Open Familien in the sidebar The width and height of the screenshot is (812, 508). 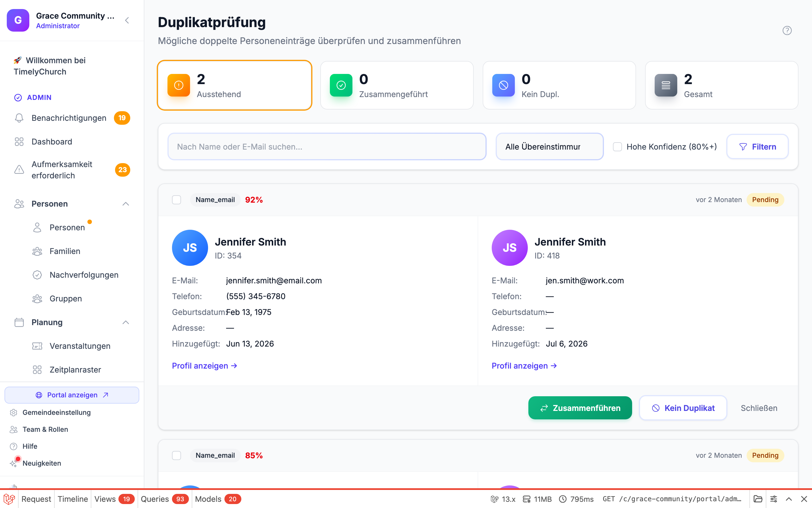(65, 251)
